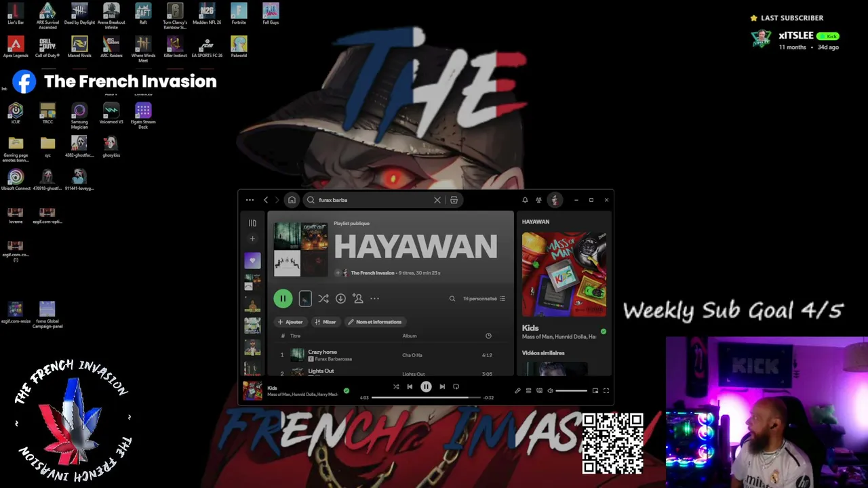Screen dimensions: 868x488
Task: Skip to the previous track
Action: tap(410, 387)
